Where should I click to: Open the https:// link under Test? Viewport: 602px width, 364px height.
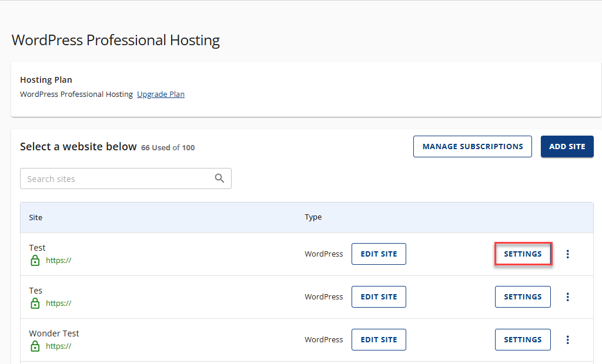[x=58, y=261]
